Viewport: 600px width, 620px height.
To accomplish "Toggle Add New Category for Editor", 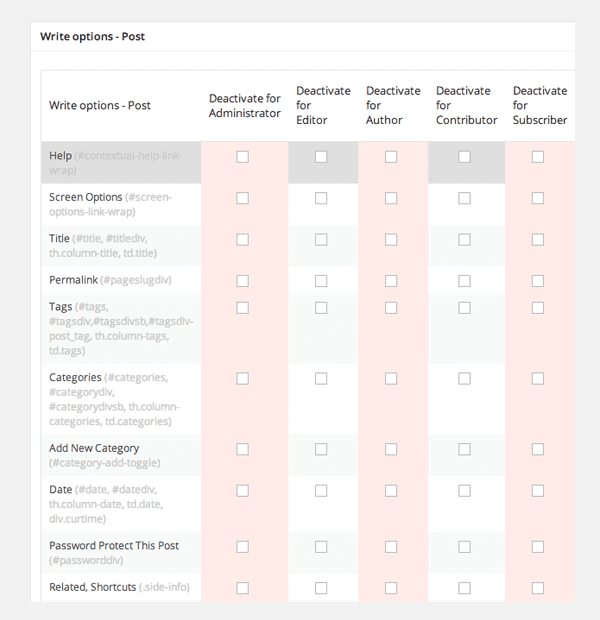I will (321, 449).
